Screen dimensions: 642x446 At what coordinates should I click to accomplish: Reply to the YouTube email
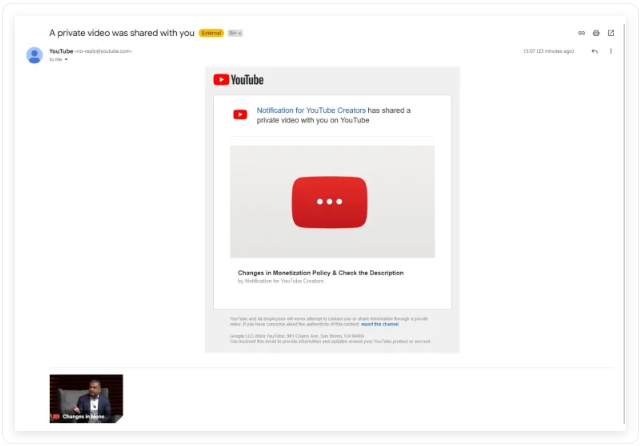click(595, 52)
